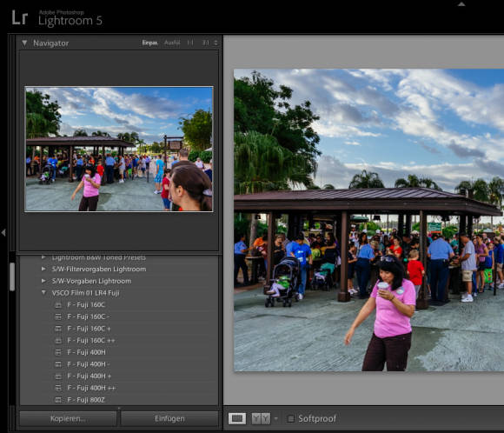Screen dimensions: 504x433
Task: Click the left panel scrollbar handle
Action: tap(12, 276)
